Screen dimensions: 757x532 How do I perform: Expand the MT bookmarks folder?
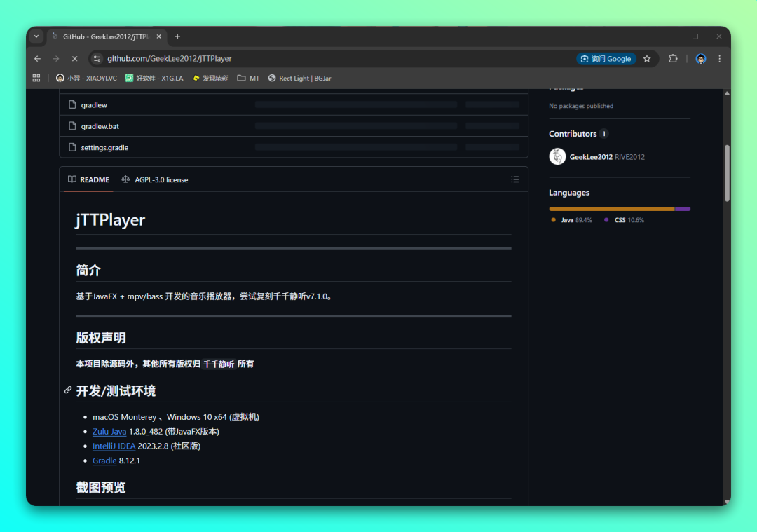point(248,78)
